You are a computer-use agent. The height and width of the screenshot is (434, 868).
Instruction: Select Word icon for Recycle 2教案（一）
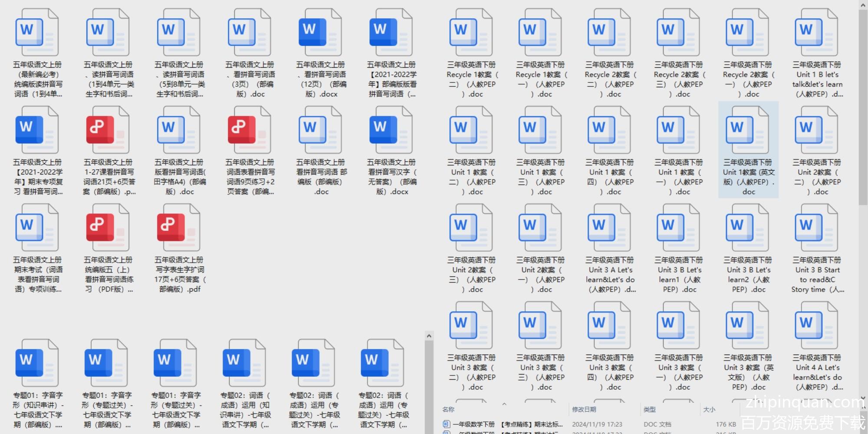(747, 33)
